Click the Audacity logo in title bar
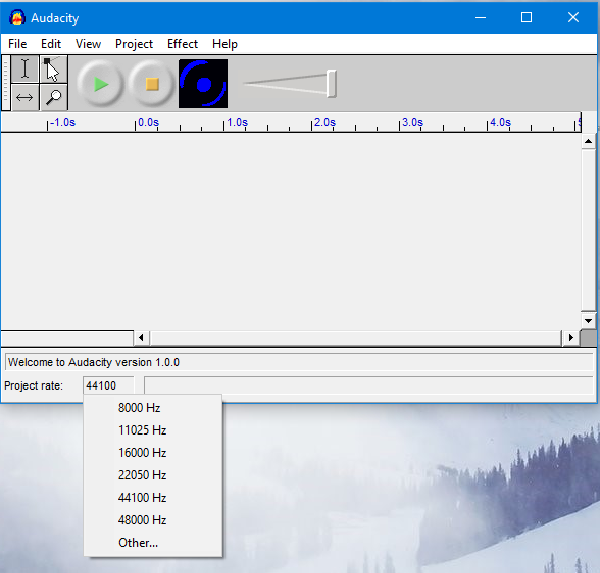This screenshot has width=600, height=573. [x=17, y=18]
